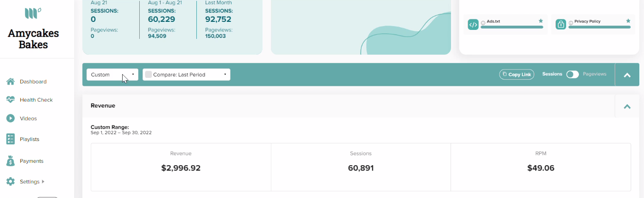Viewport: 644px width, 198px height.
Task: Click the Settings gear icon
Action: pyautogui.click(x=10, y=181)
